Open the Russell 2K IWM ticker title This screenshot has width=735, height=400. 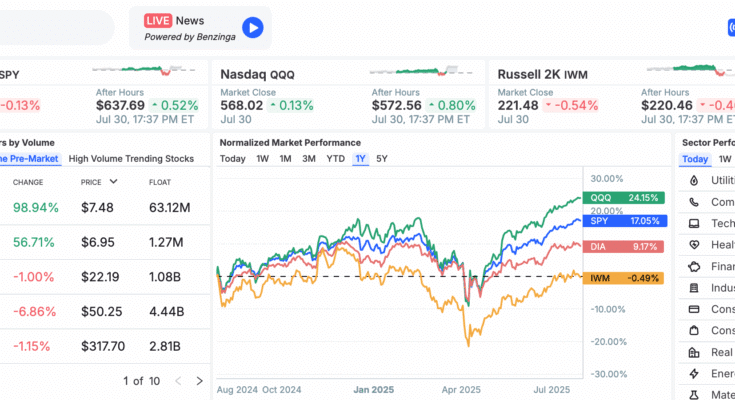click(x=542, y=75)
